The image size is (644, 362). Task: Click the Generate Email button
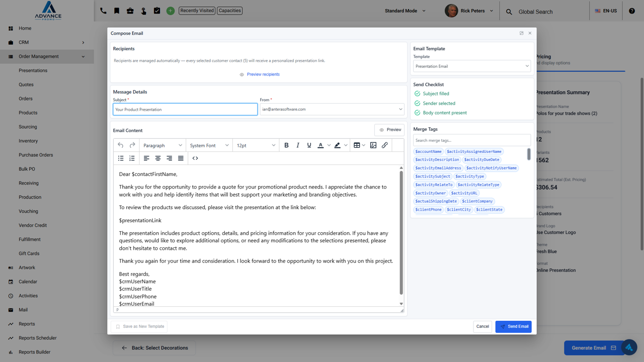[x=594, y=348]
